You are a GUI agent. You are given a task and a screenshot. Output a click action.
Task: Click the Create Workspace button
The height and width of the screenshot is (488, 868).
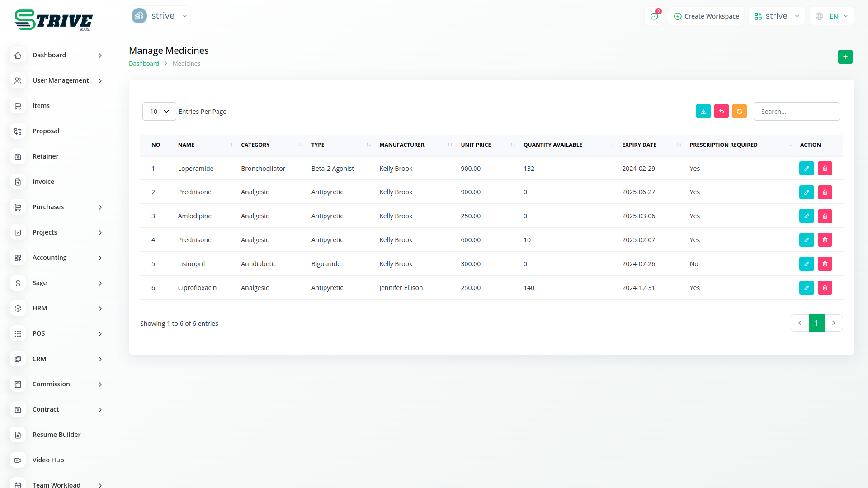pyautogui.click(x=706, y=16)
